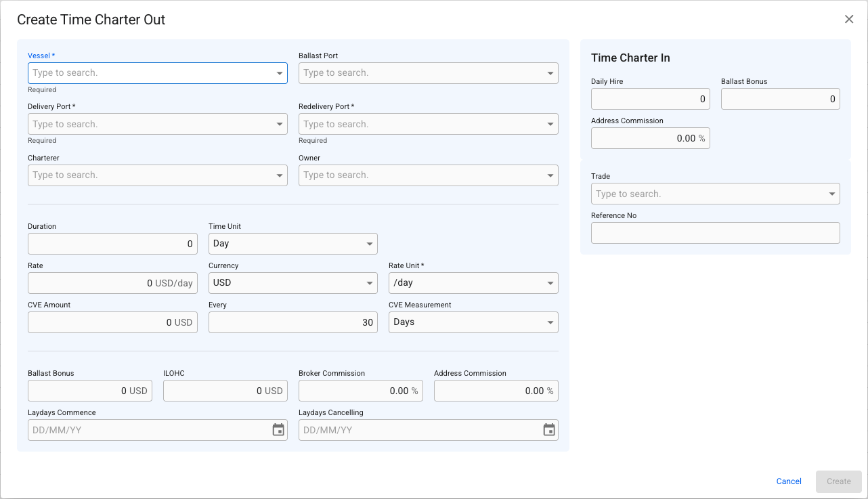Expand the Trade search dropdown
Screen dimensions: 868x499
coord(716,194)
